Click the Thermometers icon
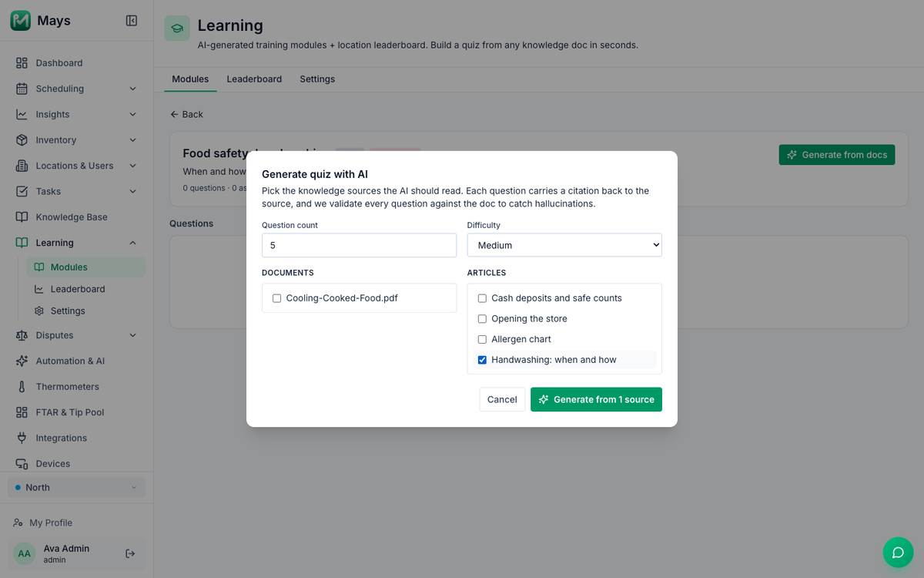Image resolution: width=924 pixels, height=578 pixels. 22,387
